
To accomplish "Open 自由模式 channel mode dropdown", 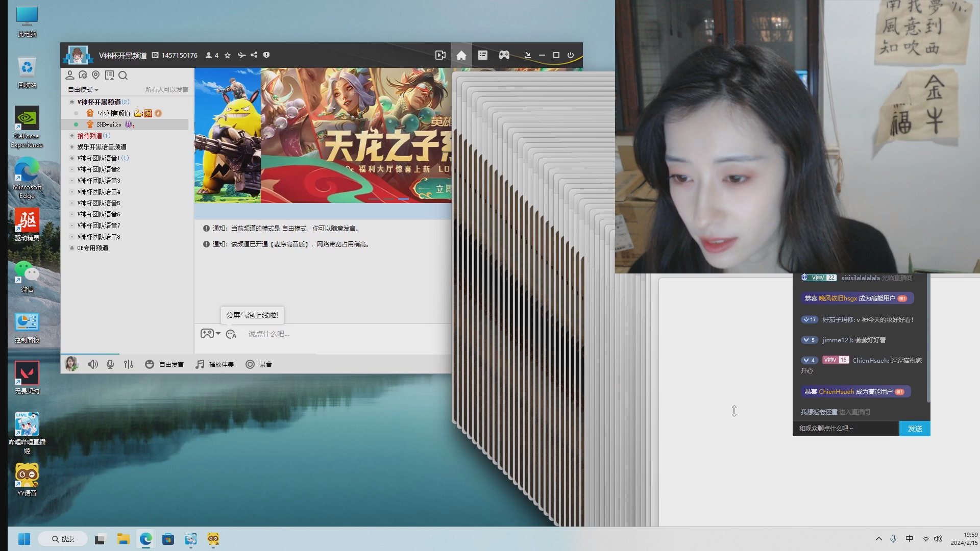I will coord(83,90).
